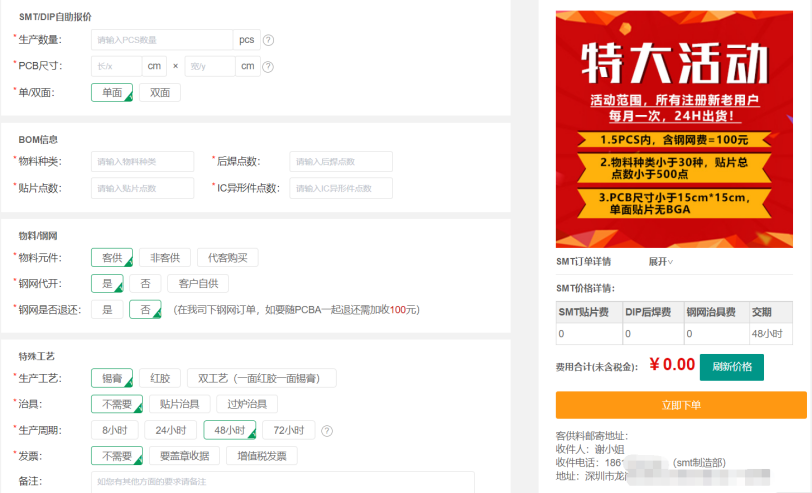This screenshot has width=812, height=493.
Task: Select 增值税发票 invoice option
Action: pos(261,456)
